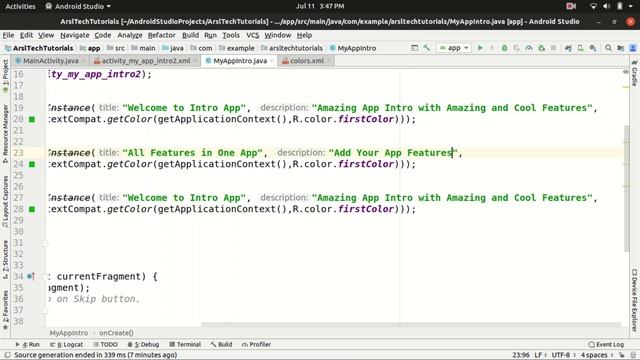Click the Stop square icon in toolbar
Viewport: 640px width, 360px height.
(553, 48)
